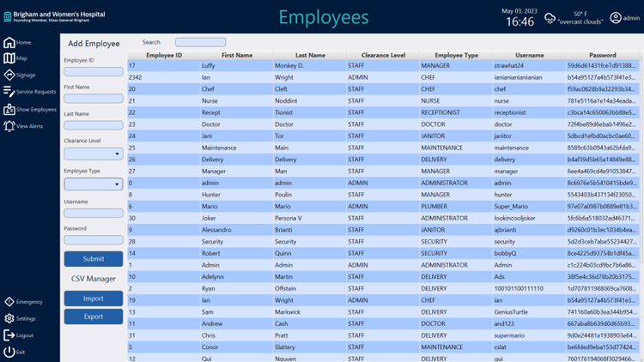Screen dimensions: 644x362
Task: Click the Signage icon
Action: click(x=9, y=75)
